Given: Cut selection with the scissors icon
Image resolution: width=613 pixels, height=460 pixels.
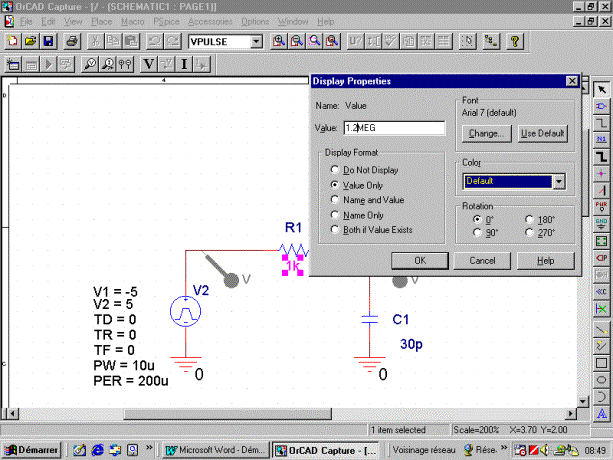Looking at the screenshot, I should click(x=95, y=41).
